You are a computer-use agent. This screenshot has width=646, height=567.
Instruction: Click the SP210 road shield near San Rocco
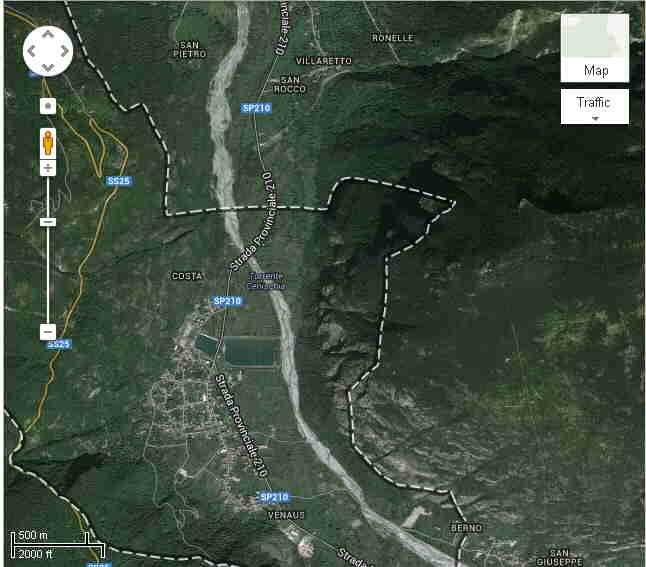(x=256, y=108)
